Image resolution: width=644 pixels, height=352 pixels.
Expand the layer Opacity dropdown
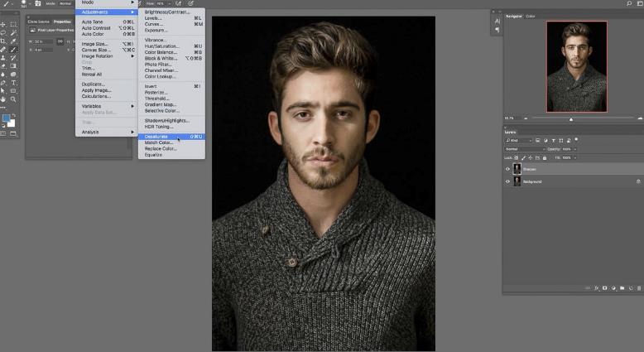[x=575, y=149]
